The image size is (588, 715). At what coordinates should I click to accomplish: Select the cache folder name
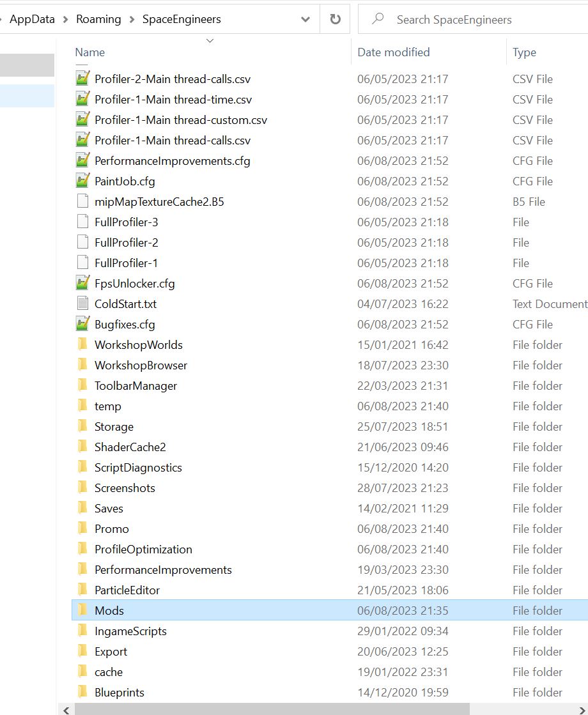109,672
